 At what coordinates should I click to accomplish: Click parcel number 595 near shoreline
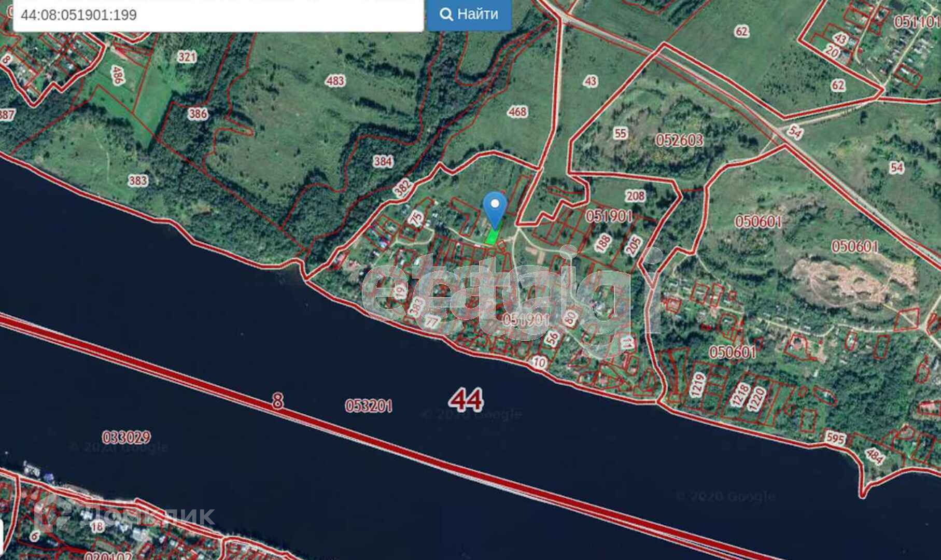tap(835, 439)
